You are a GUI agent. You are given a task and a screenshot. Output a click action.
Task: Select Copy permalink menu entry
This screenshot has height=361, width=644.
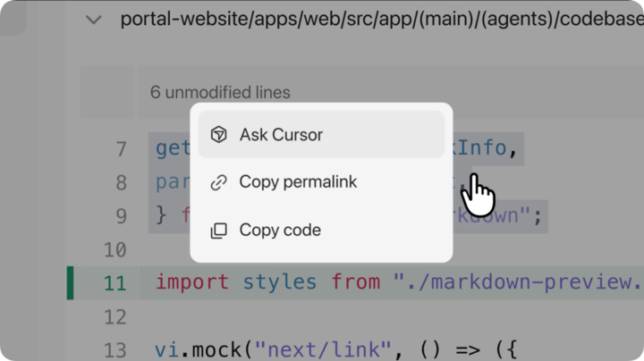point(321,181)
